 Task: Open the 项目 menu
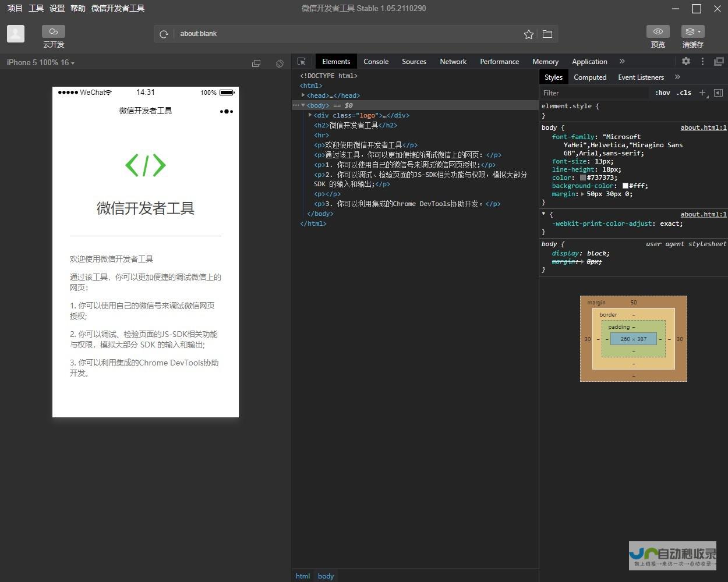pyautogui.click(x=15, y=8)
